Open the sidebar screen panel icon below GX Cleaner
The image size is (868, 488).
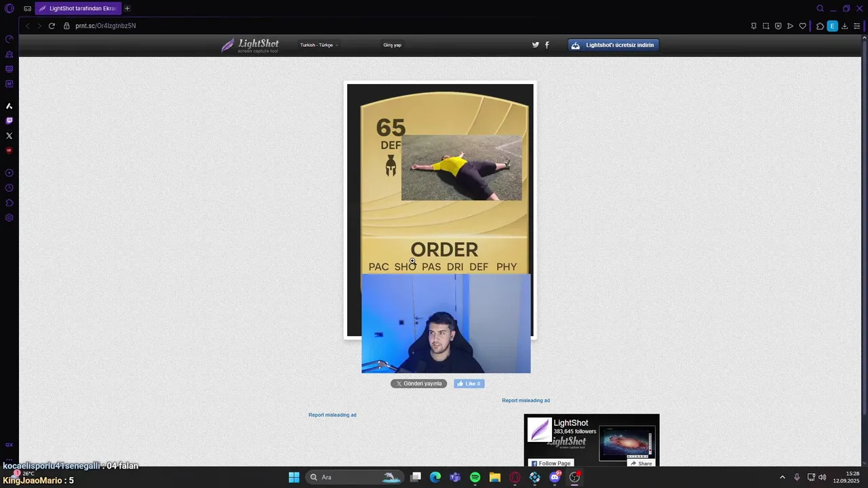tap(9, 69)
